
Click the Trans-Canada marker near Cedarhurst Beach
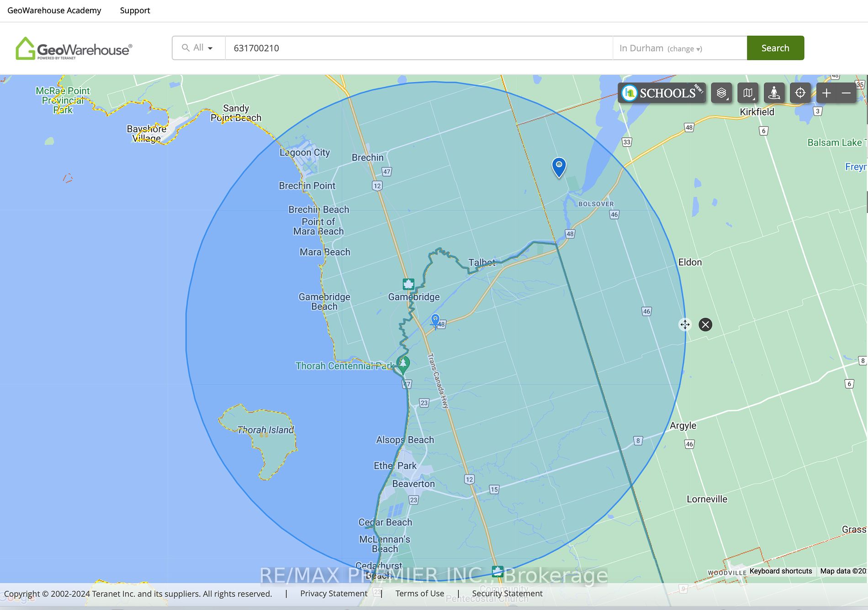498,571
